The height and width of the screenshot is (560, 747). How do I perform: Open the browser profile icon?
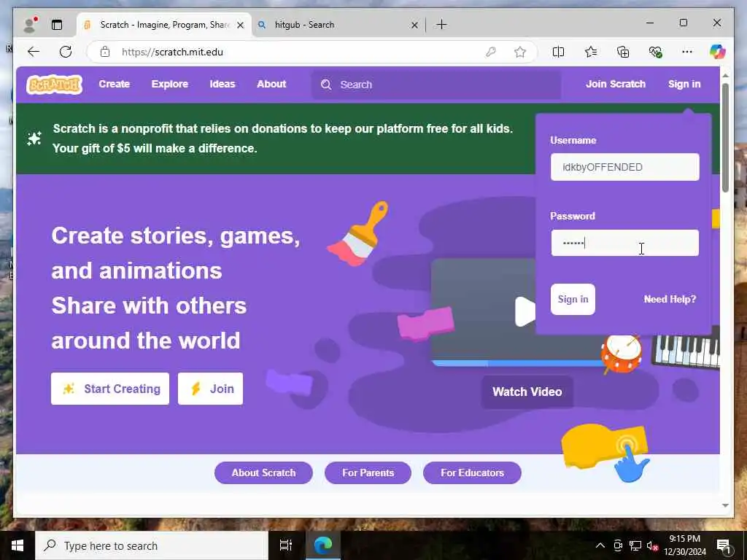coord(29,25)
